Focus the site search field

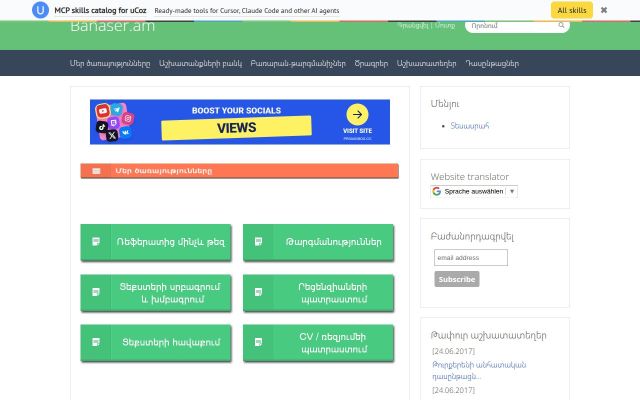pos(517,26)
